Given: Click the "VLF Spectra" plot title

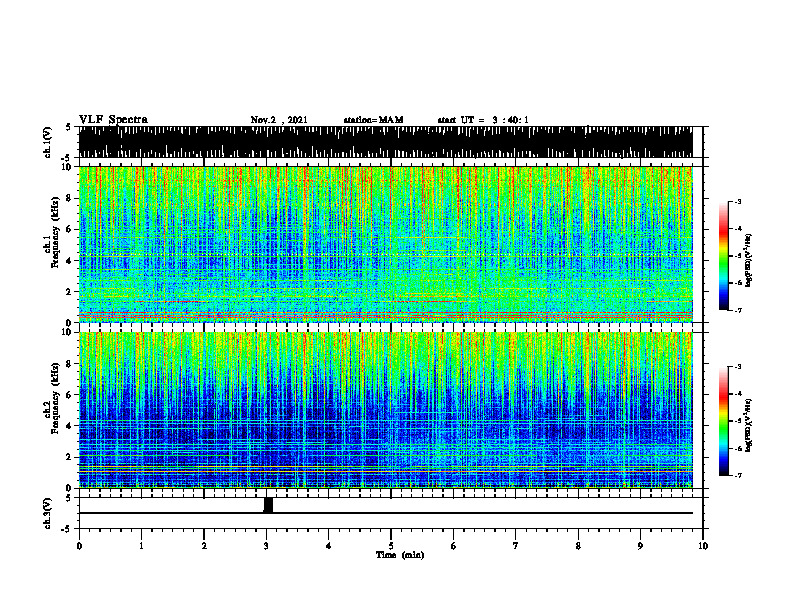Looking at the screenshot, I should point(113,120).
